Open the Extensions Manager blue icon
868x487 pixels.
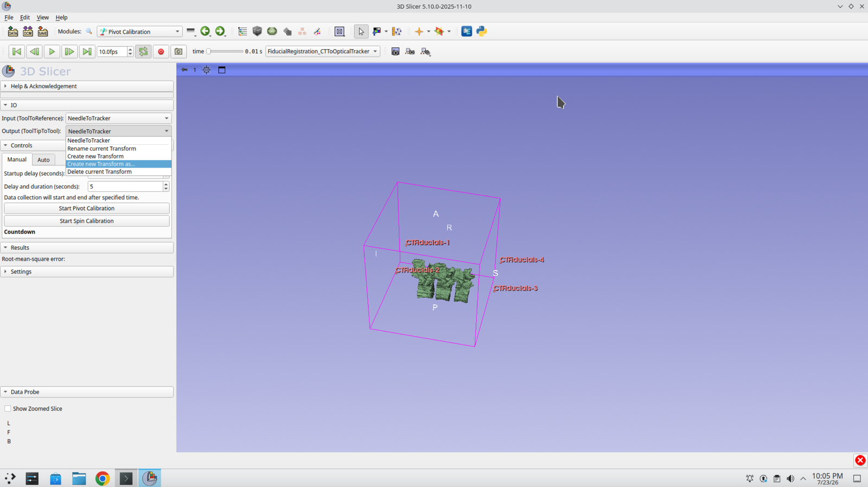pyautogui.click(x=467, y=31)
